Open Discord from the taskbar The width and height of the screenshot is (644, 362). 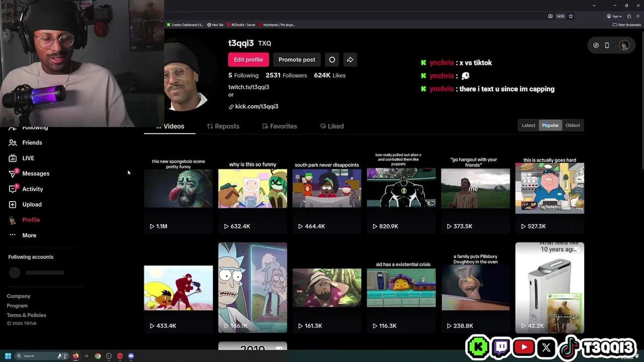coord(131,356)
